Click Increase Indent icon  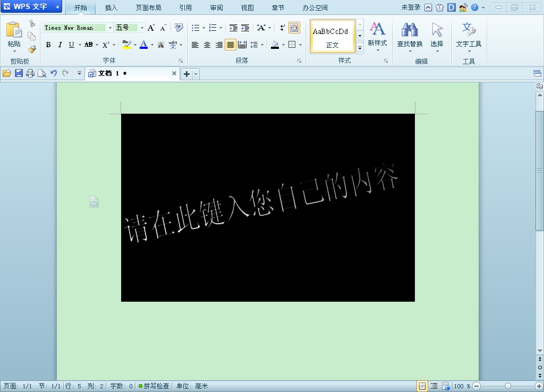click(245, 28)
